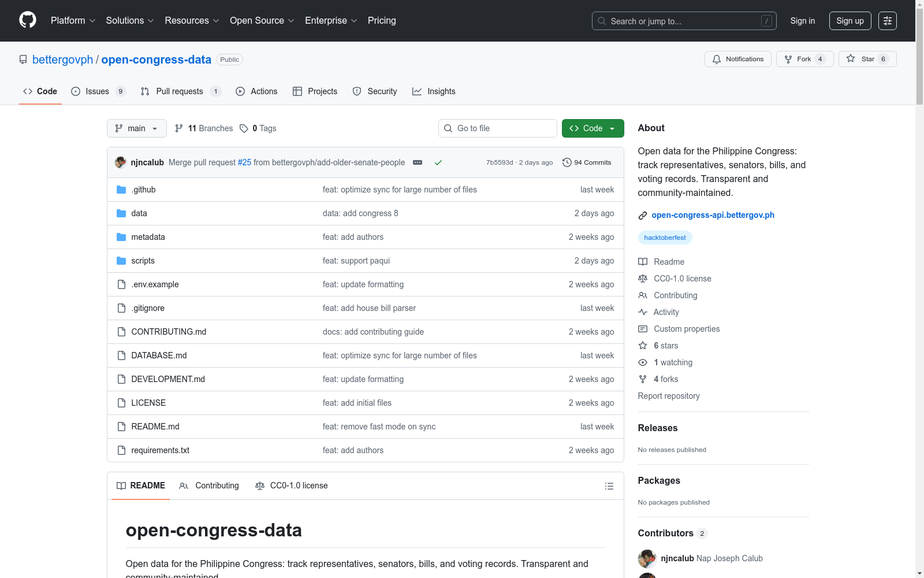Click the Custom properties icon
This screenshot has height=578, width=924.
point(643,329)
